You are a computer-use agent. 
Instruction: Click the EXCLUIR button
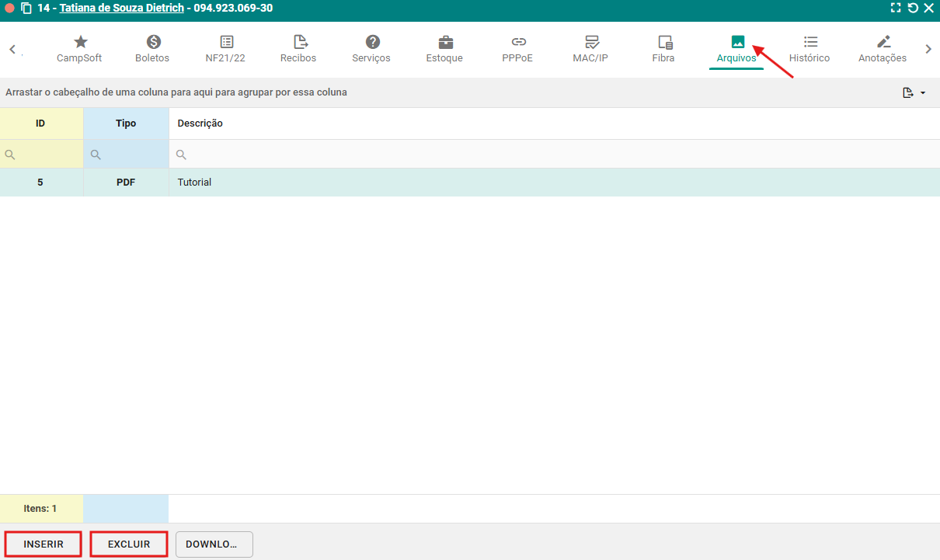pos(129,544)
